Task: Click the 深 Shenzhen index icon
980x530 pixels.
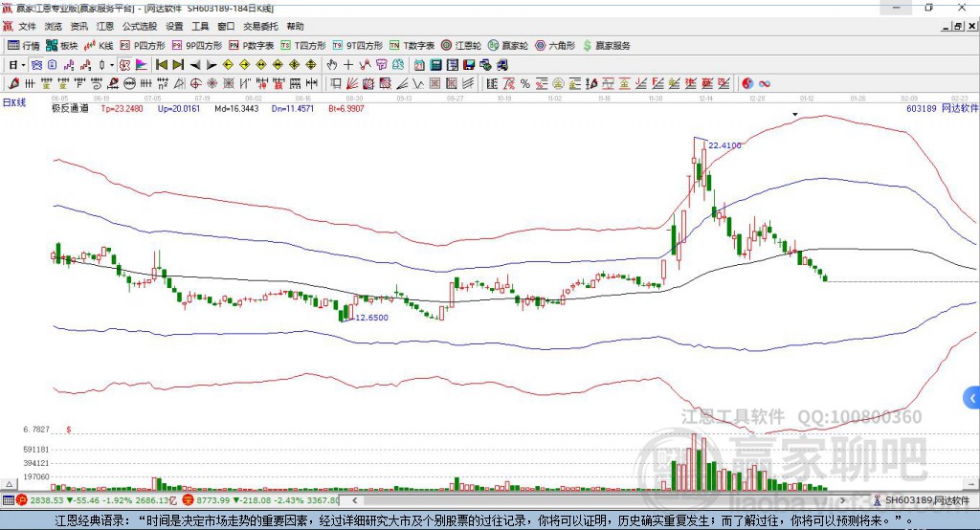Action: click(x=189, y=500)
